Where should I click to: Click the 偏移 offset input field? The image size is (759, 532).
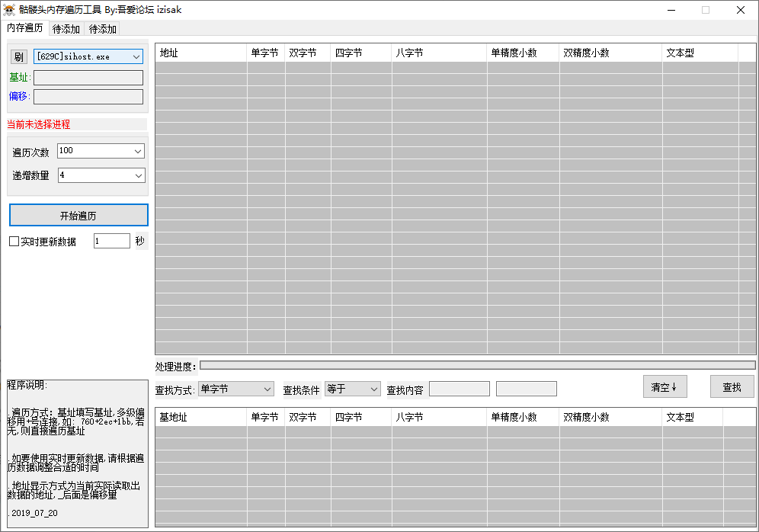point(88,97)
